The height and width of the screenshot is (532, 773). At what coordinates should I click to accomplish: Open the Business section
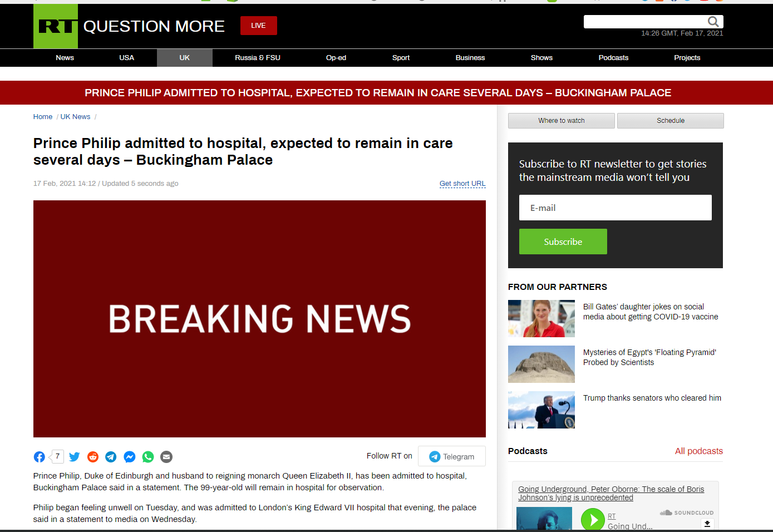[470, 58]
